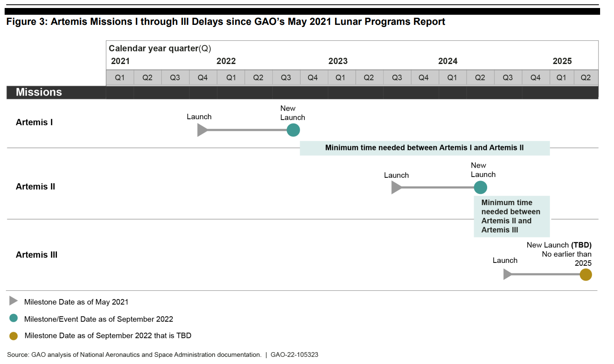This screenshot has width=614, height=364.
Task: Click the Q2 cell under 2023
Action: click(x=369, y=78)
